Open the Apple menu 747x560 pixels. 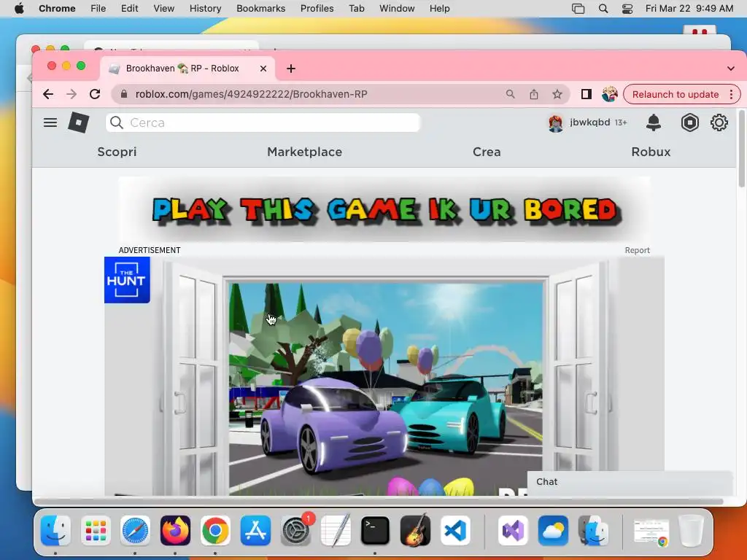[x=19, y=9]
